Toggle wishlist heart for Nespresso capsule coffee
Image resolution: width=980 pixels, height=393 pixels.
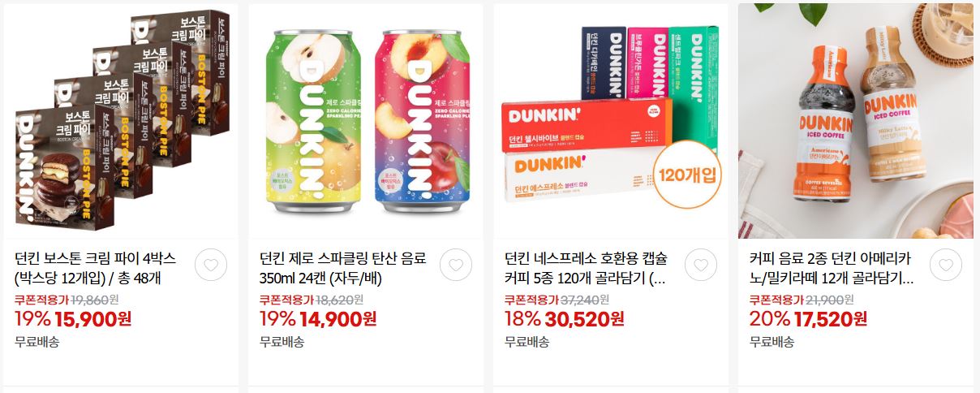(701, 266)
